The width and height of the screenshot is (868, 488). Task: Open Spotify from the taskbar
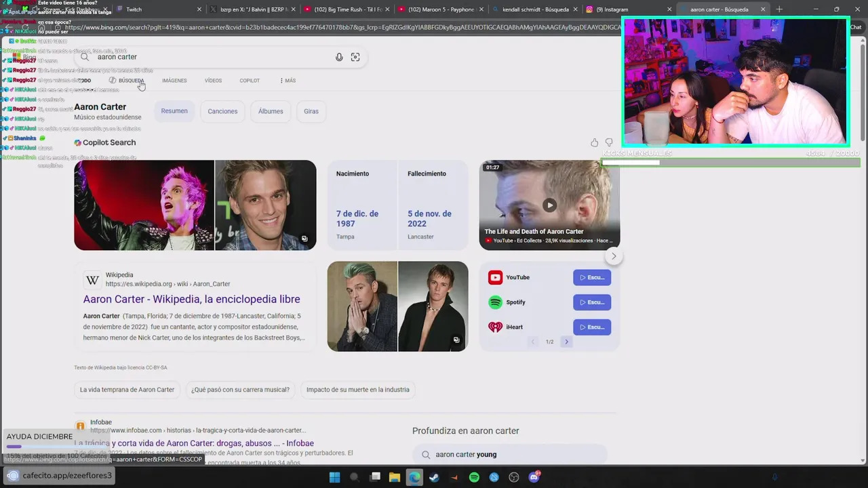point(474,477)
